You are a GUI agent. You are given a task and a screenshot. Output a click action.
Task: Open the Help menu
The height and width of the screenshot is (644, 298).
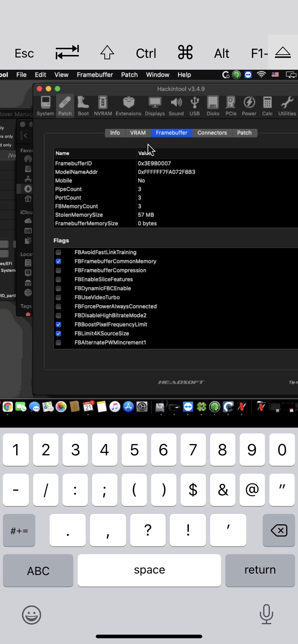[x=184, y=75]
